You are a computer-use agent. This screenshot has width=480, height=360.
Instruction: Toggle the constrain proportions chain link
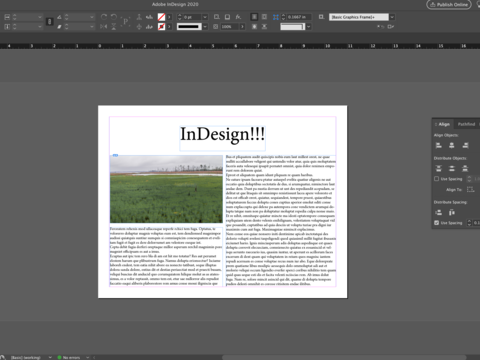coord(50,22)
